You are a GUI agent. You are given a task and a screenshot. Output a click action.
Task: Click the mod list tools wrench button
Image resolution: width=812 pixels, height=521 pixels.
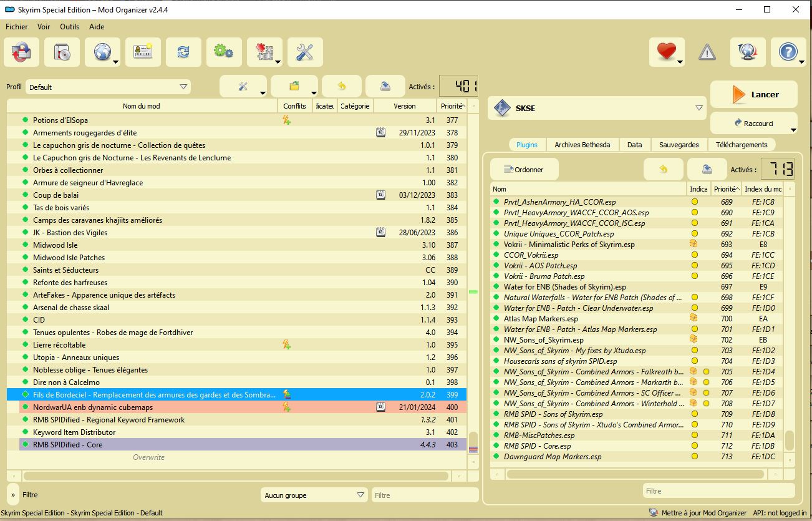click(x=243, y=86)
